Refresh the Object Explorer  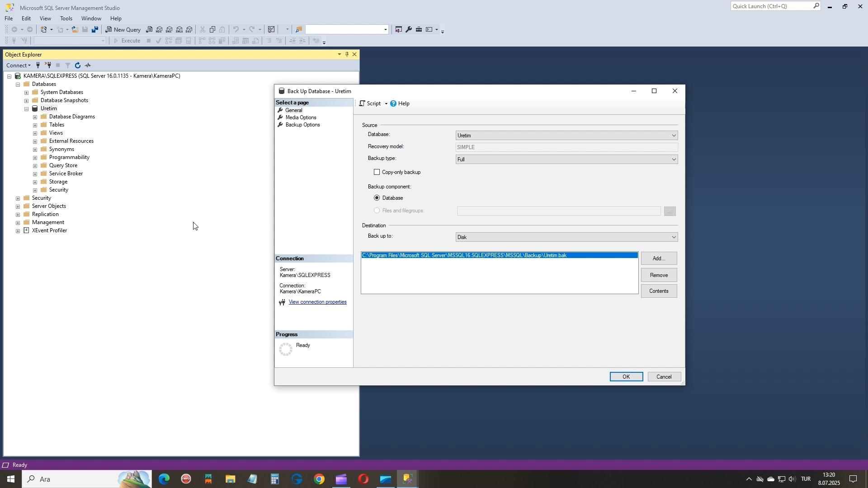tap(78, 66)
